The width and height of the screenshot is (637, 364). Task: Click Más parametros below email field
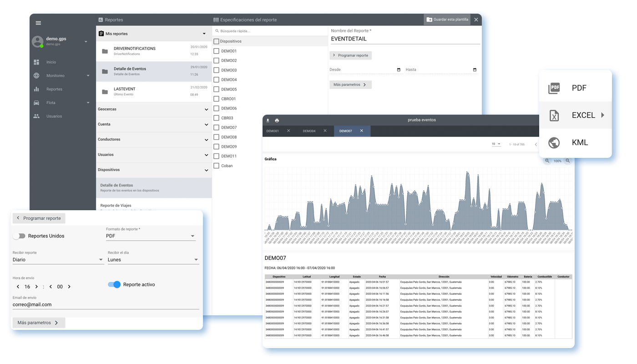coord(39,323)
